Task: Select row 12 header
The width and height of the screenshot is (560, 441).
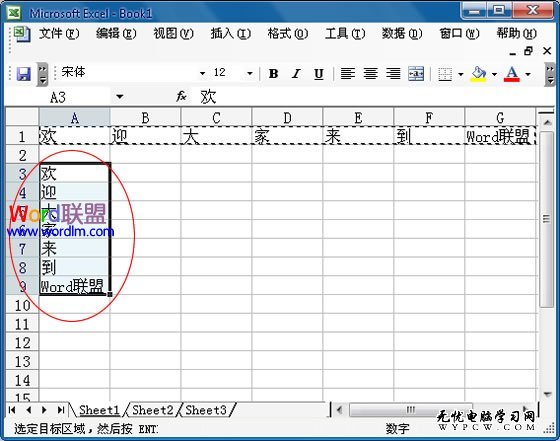Action: [x=22, y=342]
